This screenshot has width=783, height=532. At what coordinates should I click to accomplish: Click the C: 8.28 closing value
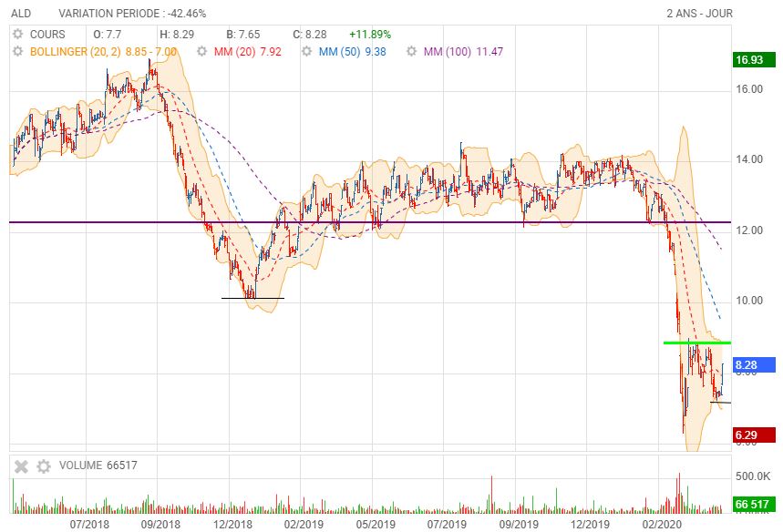pyautogui.click(x=310, y=35)
